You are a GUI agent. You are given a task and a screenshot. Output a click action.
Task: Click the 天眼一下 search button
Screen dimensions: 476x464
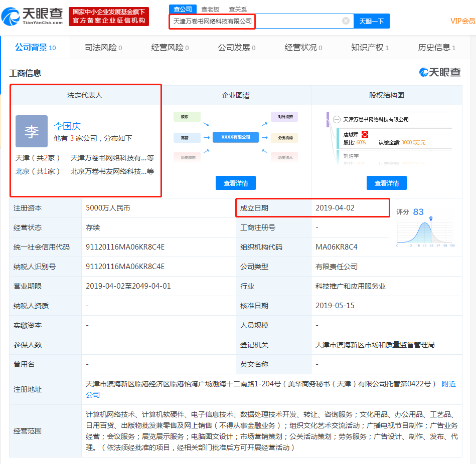tap(372, 21)
